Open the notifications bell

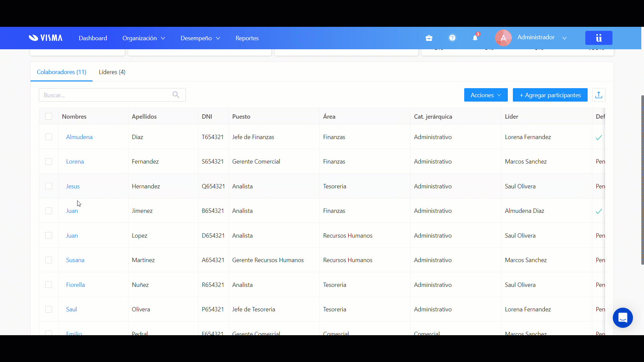(x=475, y=38)
